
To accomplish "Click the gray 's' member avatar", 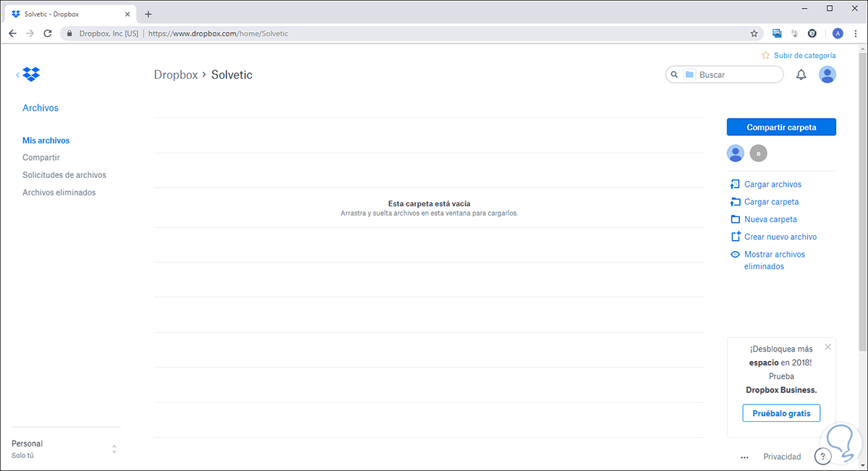I will (x=758, y=153).
